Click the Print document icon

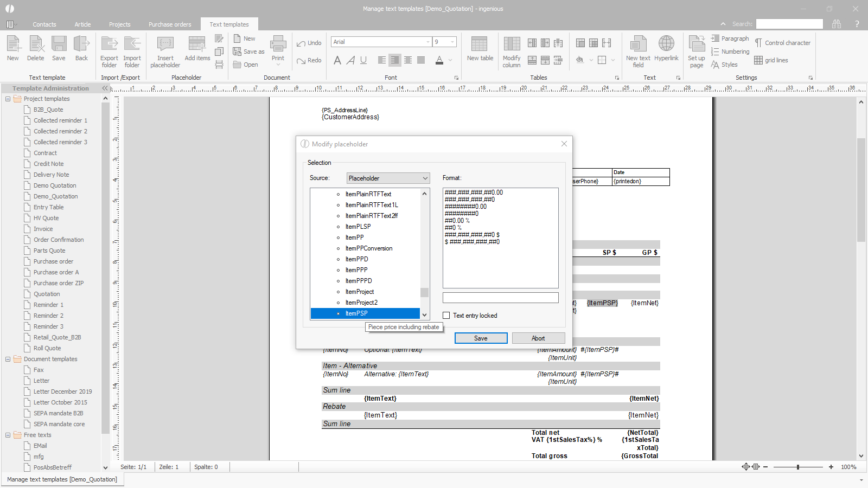click(278, 44)
